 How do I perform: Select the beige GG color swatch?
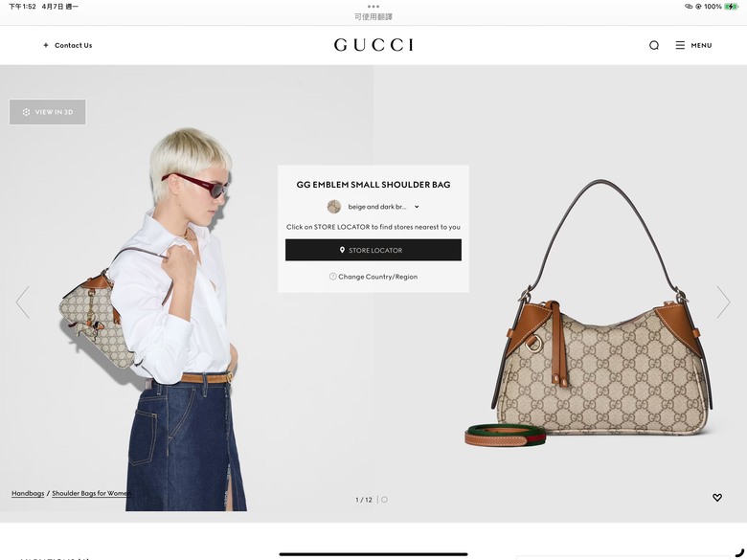(x=334, y=207)
